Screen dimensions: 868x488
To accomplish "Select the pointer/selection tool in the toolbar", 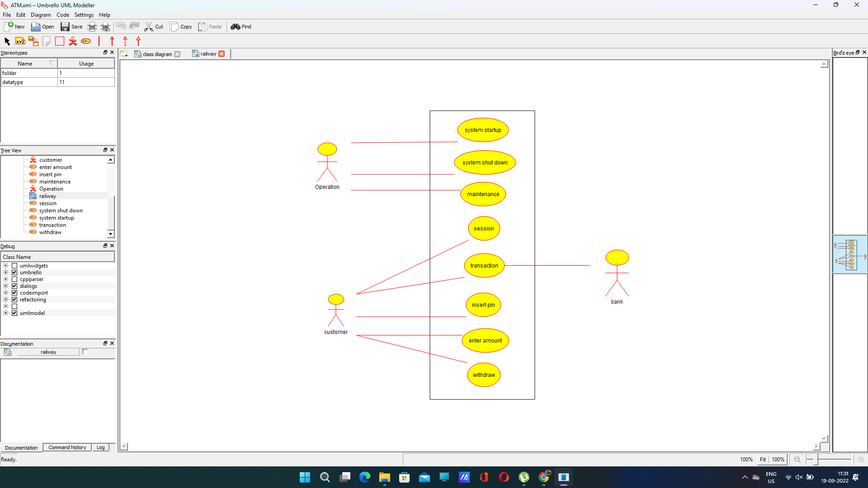I will pos(7,41).
